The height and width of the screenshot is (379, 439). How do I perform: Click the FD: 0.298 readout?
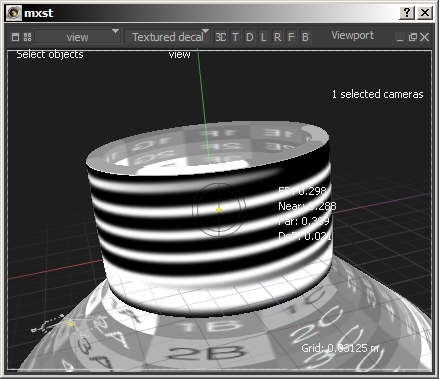coord(302,191)
